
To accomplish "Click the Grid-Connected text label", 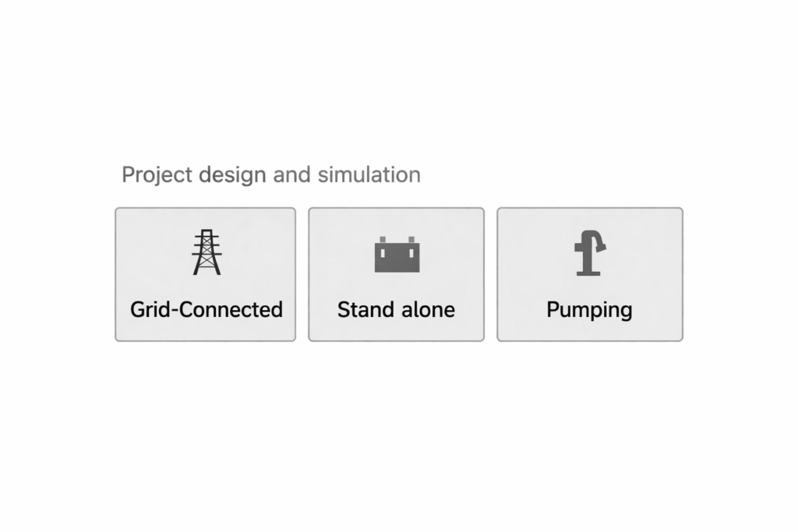I will [206, 310].
